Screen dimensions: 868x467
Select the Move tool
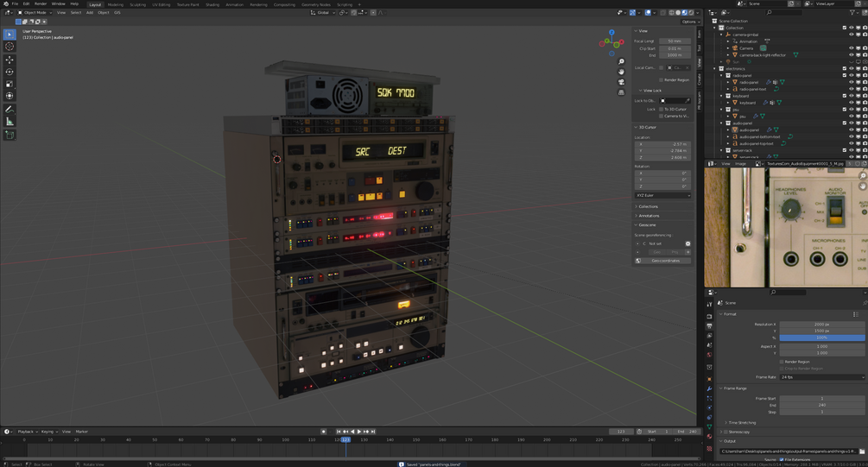[10, 60]
